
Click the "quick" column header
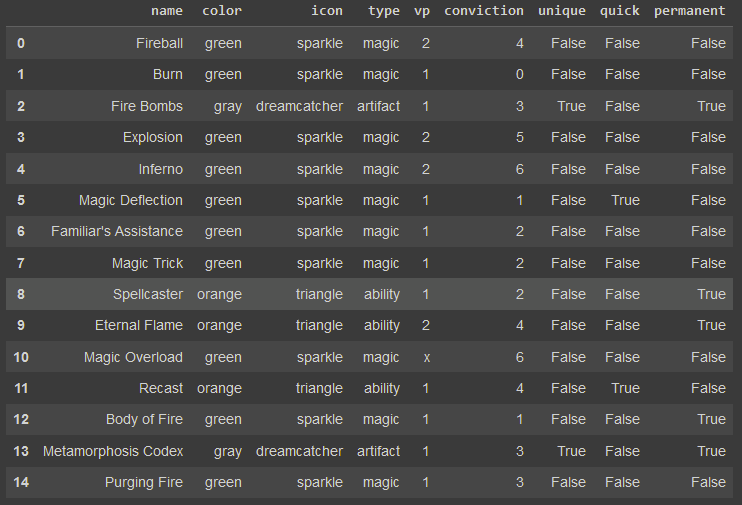click(620, 11)
